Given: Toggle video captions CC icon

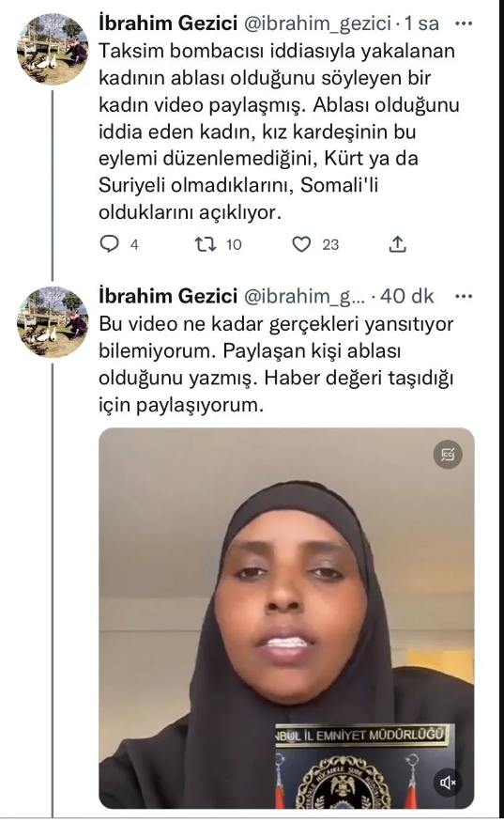Looking at the screenshot, I should tap(448, 455).
